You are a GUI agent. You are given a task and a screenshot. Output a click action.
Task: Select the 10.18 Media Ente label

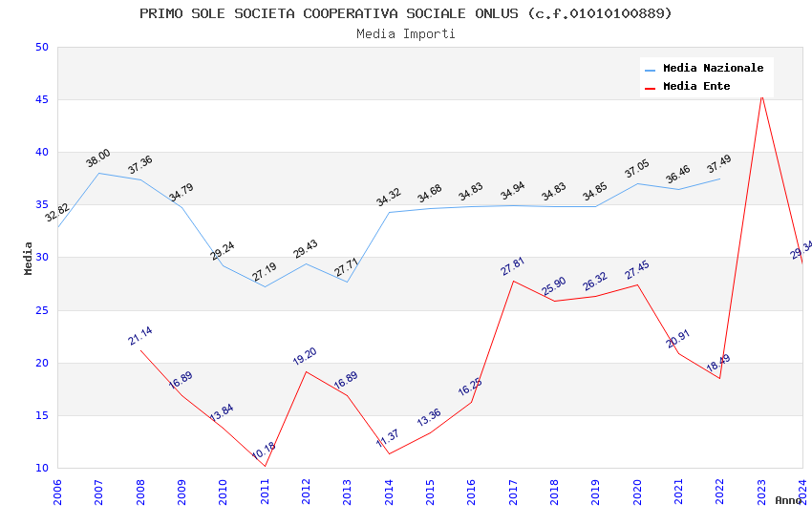(x=263, y=451)
